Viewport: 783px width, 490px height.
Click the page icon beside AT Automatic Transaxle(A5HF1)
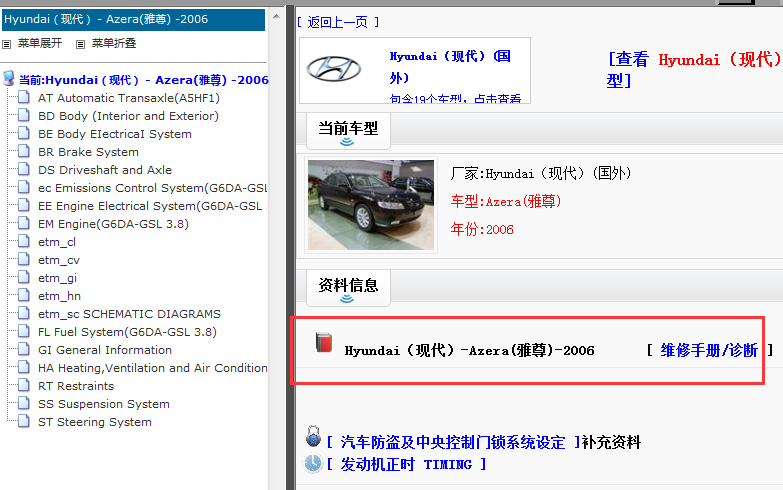pos(23,97)
